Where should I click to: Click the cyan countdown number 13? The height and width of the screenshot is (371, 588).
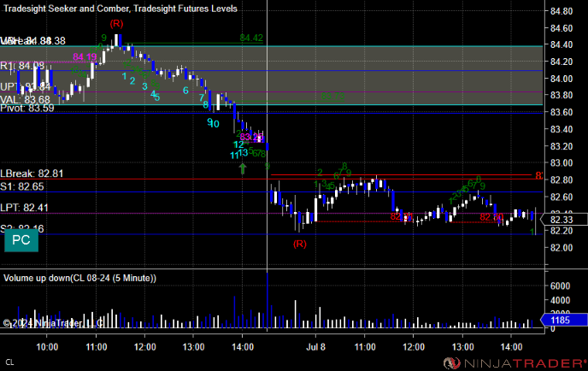click(243, 152)
